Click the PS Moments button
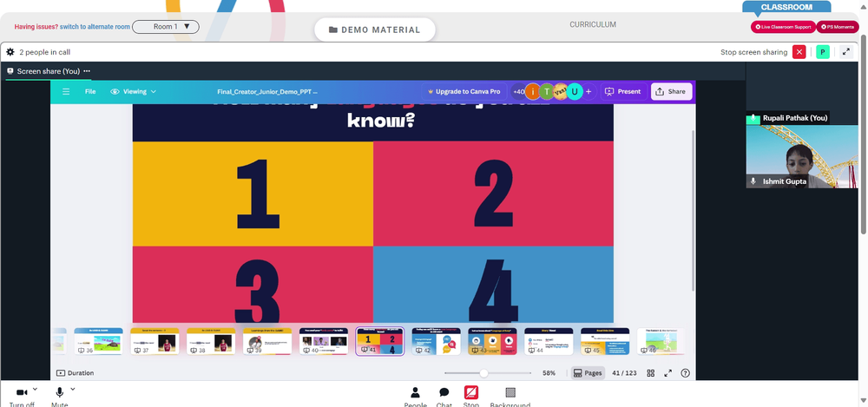 [838, 27]
